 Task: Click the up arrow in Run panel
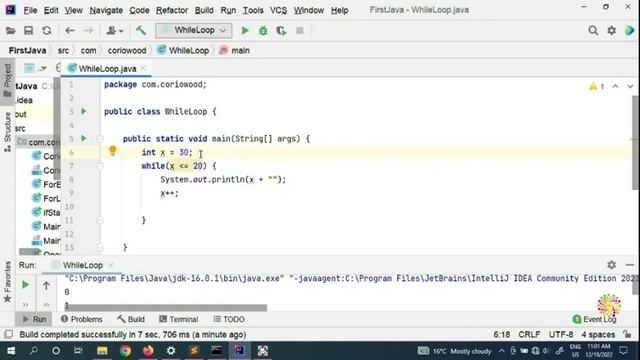click(46, 285)
